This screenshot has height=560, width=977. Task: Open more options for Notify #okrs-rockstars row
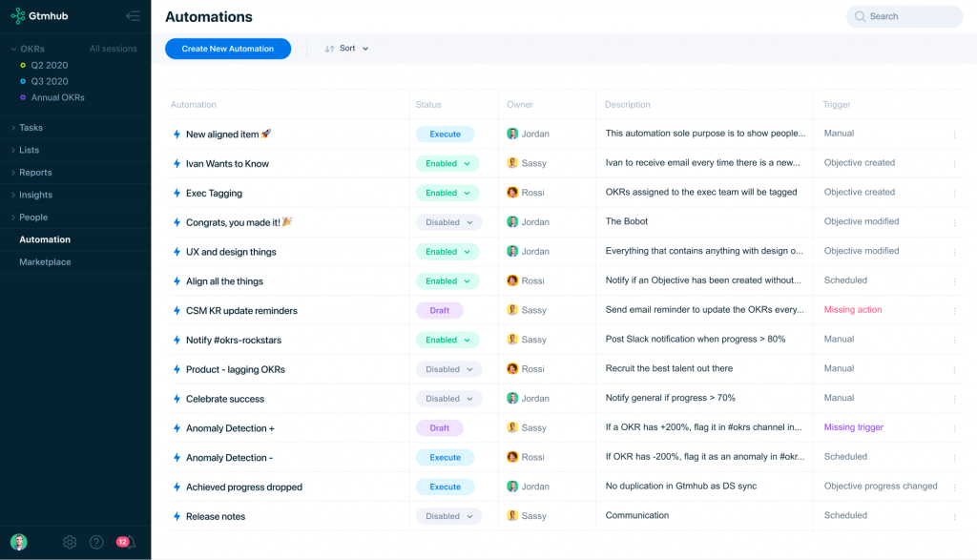tap(954, 341)
